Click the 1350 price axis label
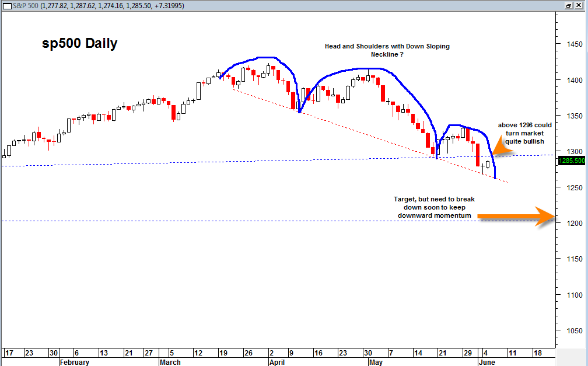 (575, 116)
